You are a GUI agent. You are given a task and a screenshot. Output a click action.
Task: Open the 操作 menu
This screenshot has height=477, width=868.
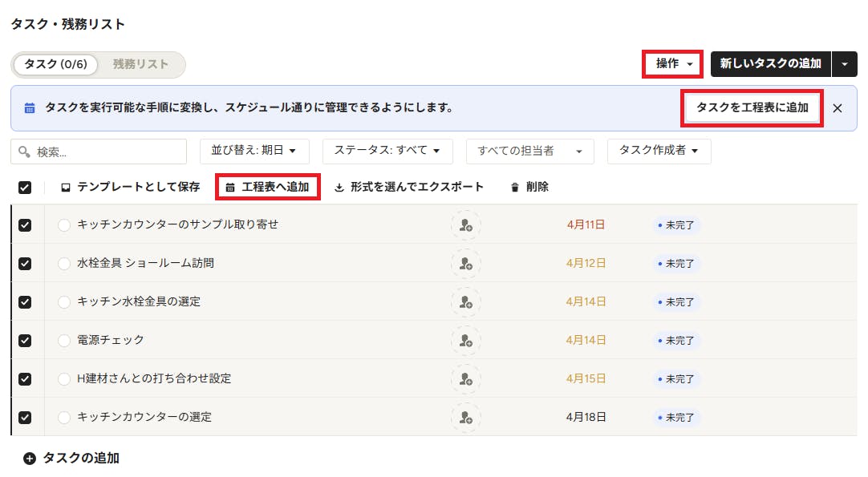coord(672,63)
